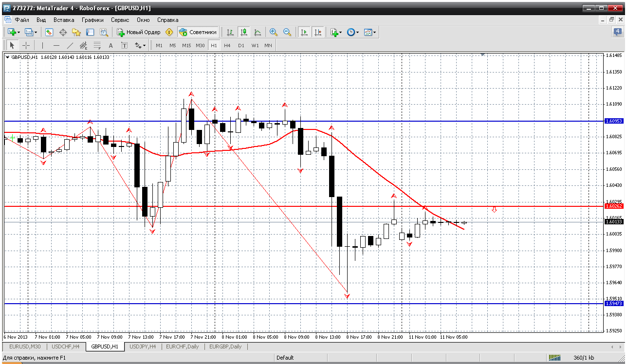The height and width of the screenshot is (364, 627).
Task: Select the Vertical Line drawing tool
Action: pos(42,45)
